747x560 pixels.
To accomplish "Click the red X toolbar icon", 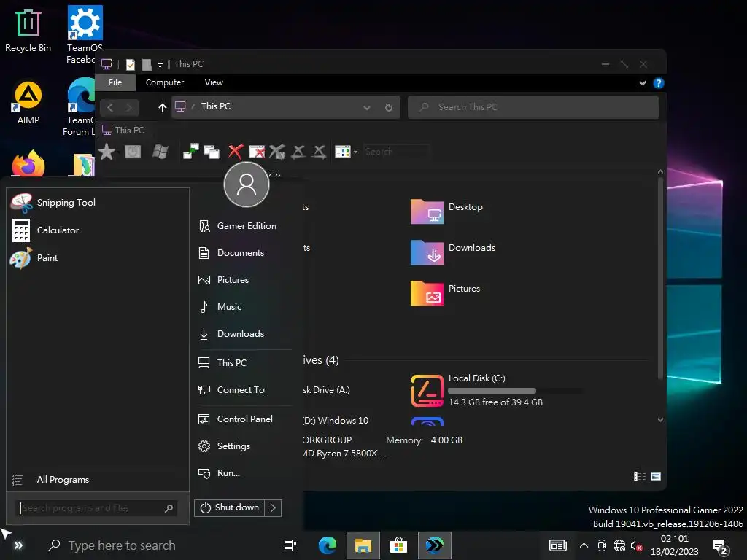I will pos(236,152).
